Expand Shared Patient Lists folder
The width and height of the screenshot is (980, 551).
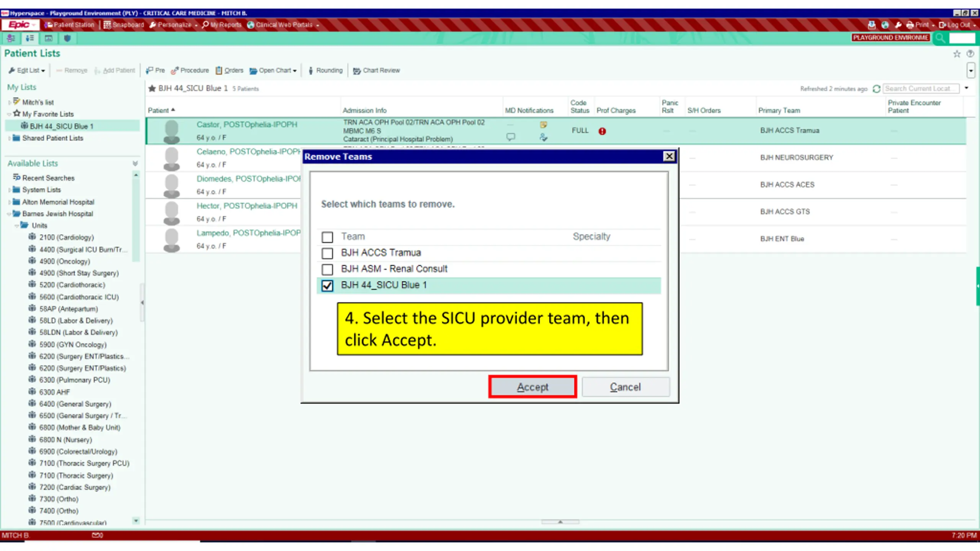(x=10, y=138)
